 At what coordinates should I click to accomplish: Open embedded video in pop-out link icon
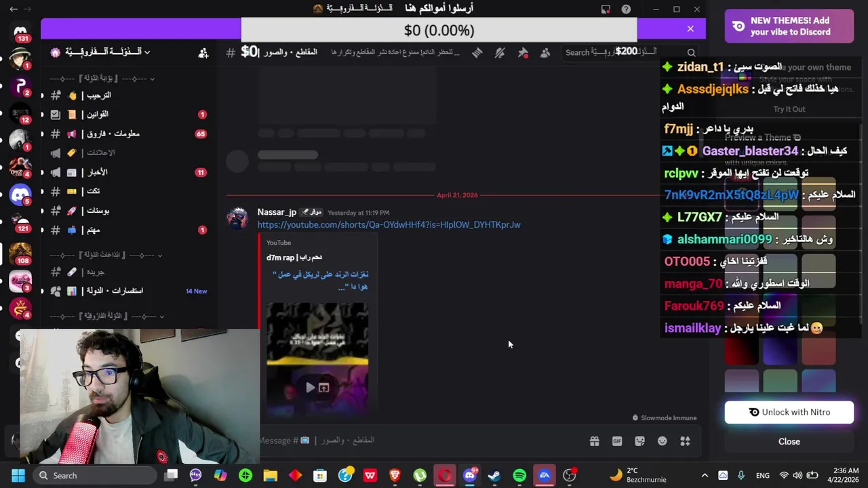pos(324,388)
